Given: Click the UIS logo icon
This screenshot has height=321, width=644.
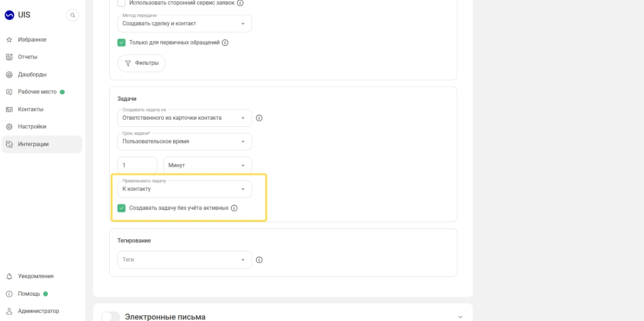Looking at the screenshot, I should point(9,15).
